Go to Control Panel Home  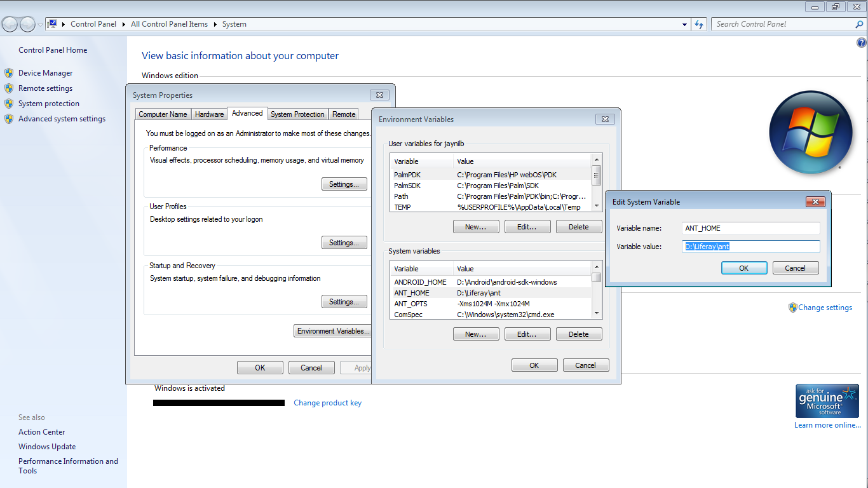(53, 50)
